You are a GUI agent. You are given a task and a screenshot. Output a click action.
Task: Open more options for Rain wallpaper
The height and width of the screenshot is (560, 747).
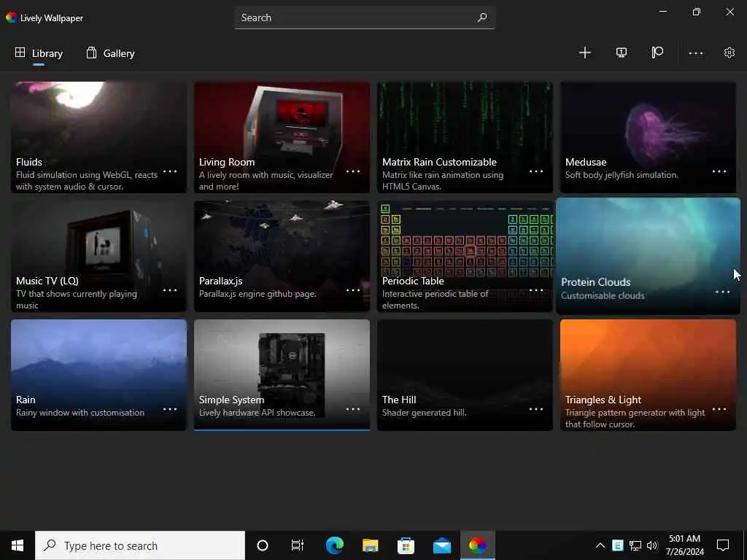tap(170, 409)
